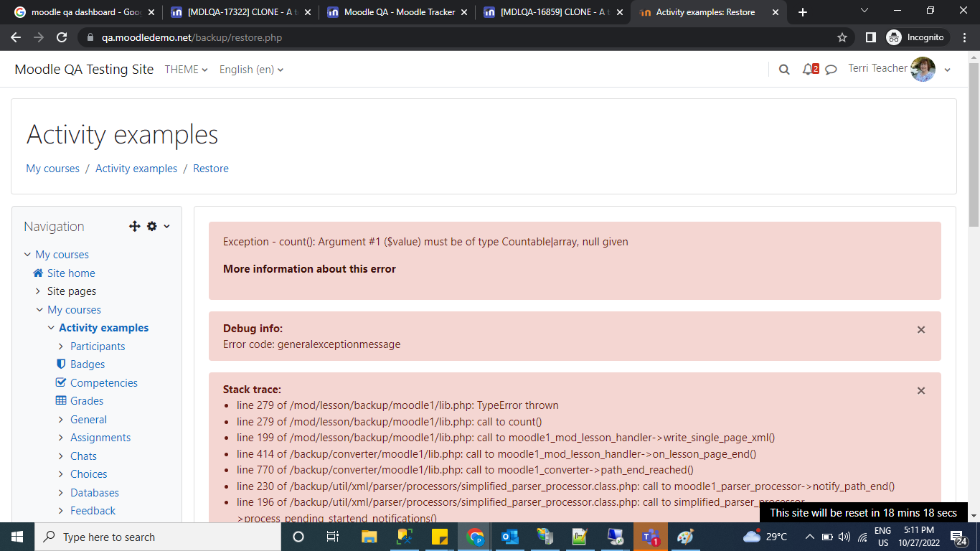This screenshot has width=980, height=551.
Task: Click the Activity examples breadcrumb link
Action: [x=136, y=169]
